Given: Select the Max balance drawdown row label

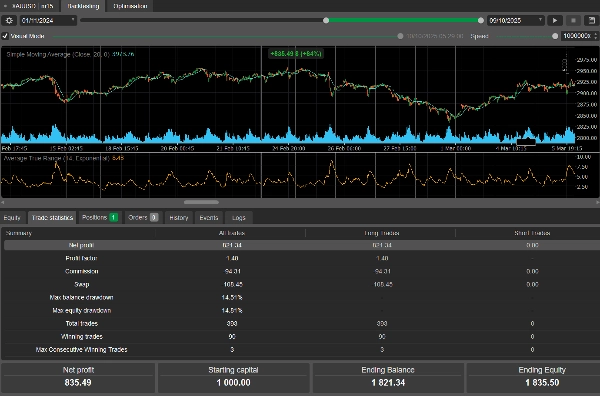Looking at the screenshot, I should (81, 297).
